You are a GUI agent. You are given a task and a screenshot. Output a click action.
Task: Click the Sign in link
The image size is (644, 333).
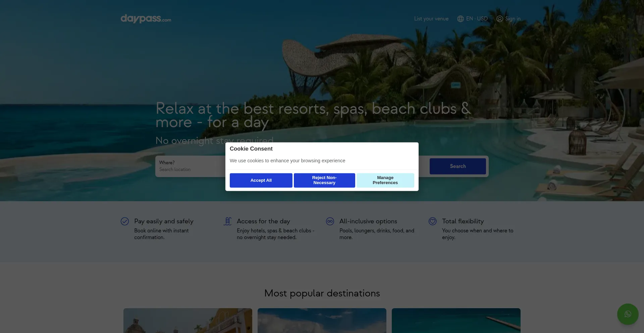[x=513, y=19]
